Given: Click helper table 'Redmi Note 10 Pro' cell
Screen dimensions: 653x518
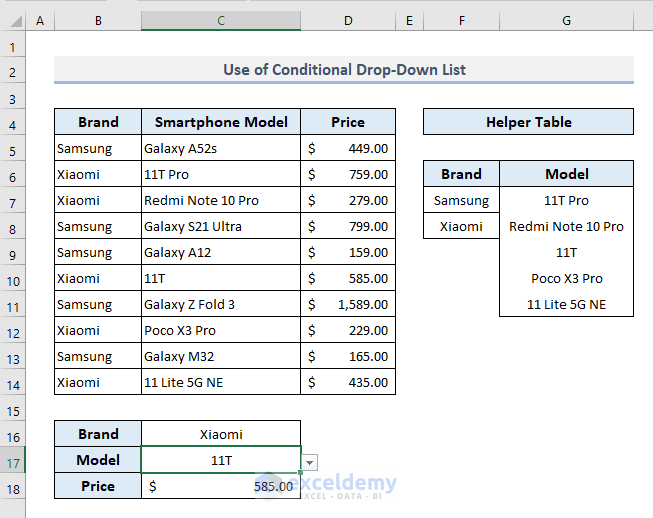Looking at the screenshot, I should (x=566, y=226).
